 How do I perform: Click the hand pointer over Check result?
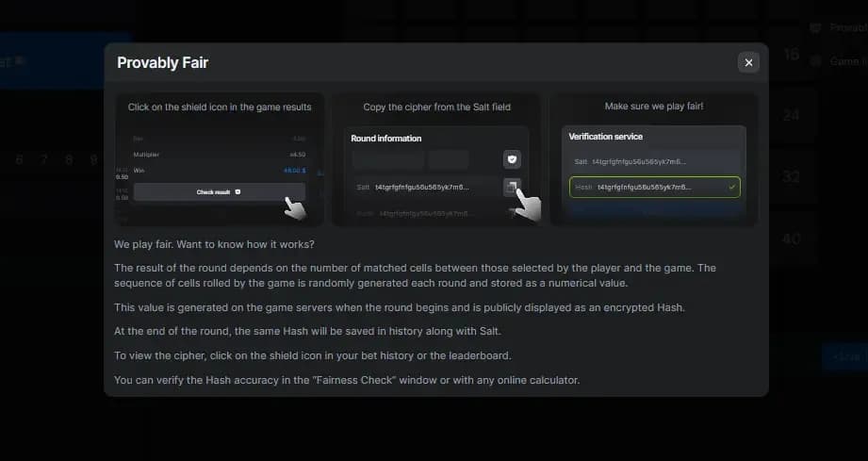(295, 208)
